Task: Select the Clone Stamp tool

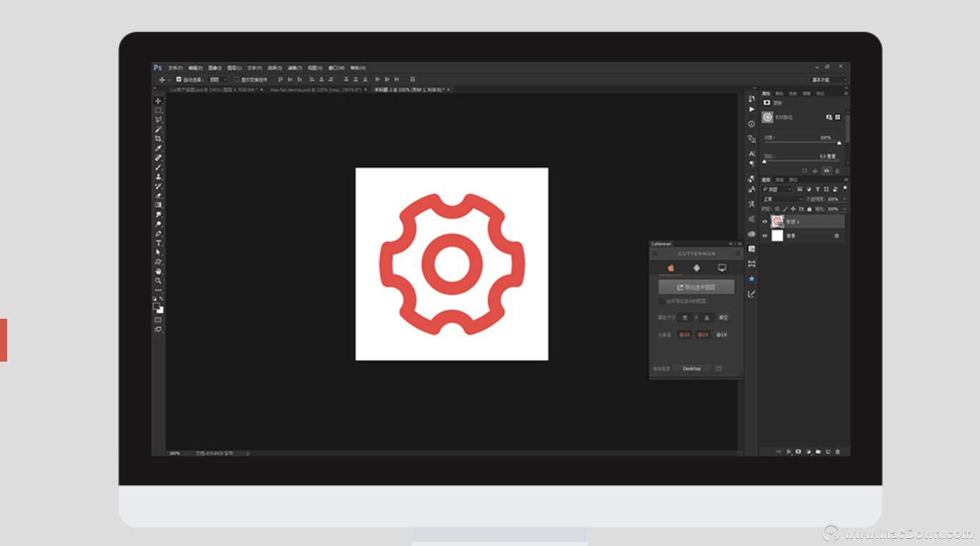Action: click(x=158, y=177)
